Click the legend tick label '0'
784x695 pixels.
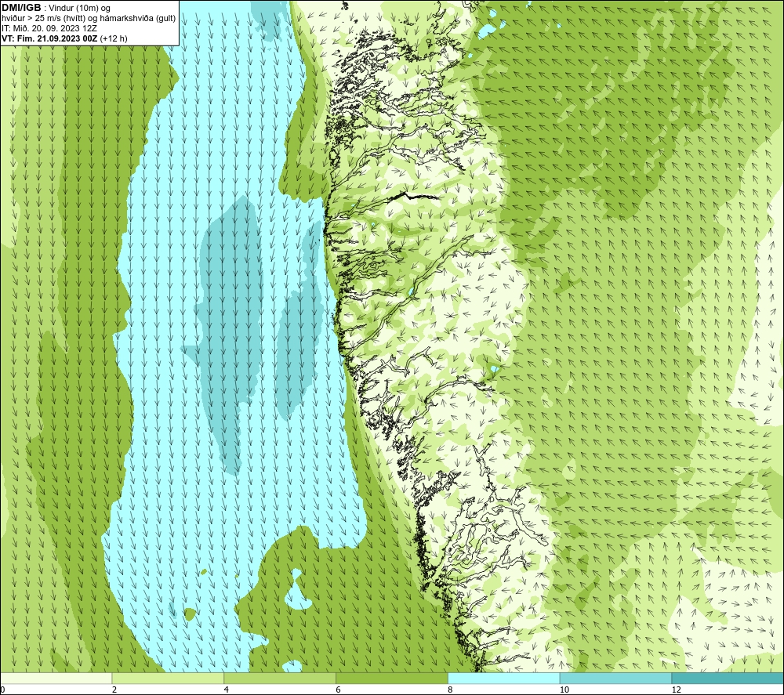tap(2, 690)
